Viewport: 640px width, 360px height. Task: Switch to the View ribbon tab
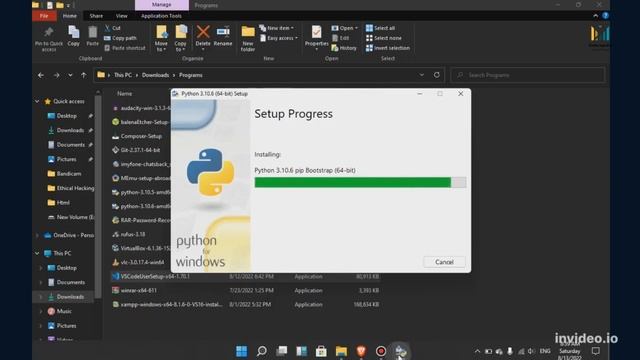(x=122, y=16)
